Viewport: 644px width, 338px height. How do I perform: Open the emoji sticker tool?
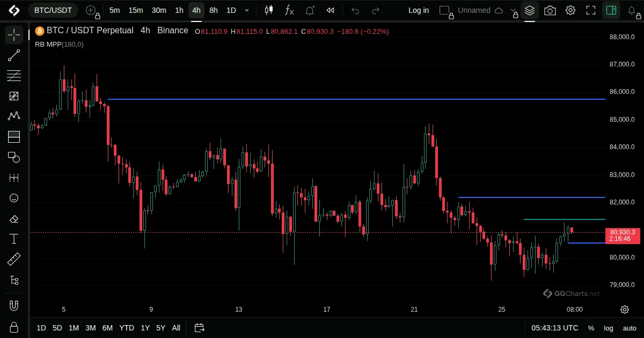pos(14,198)
